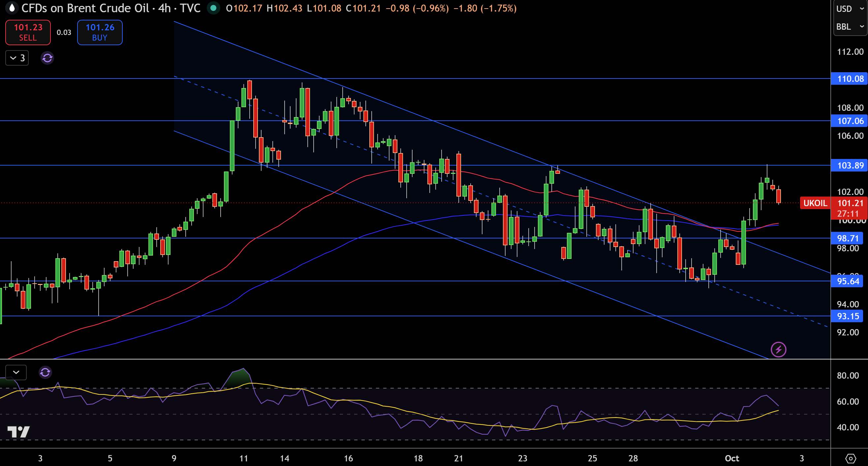Click the 101.26 BUY button
The width and height of the screenshot is (868, 466).
[x=100, y=32]
